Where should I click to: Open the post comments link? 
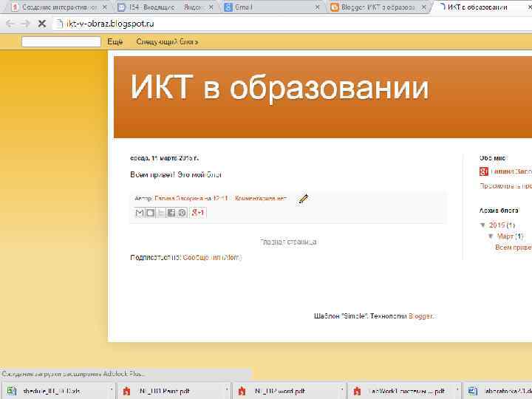[x=261, y=198]
